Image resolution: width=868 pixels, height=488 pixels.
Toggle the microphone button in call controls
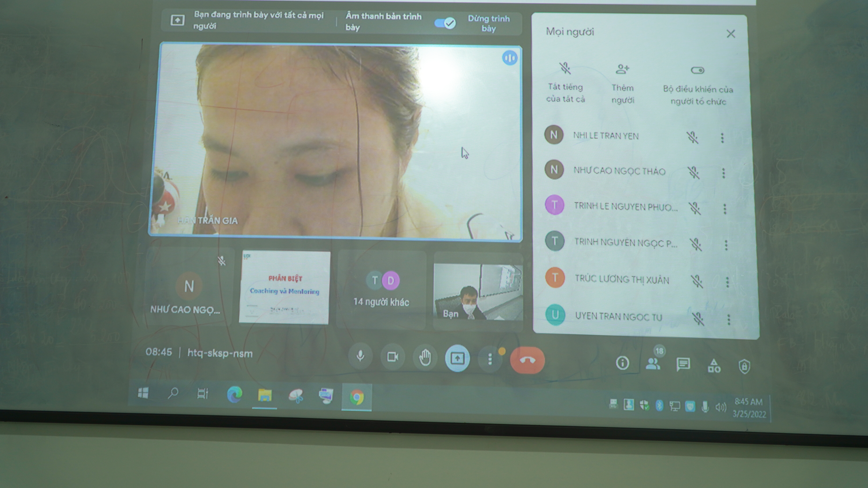[x=360, y=356]
